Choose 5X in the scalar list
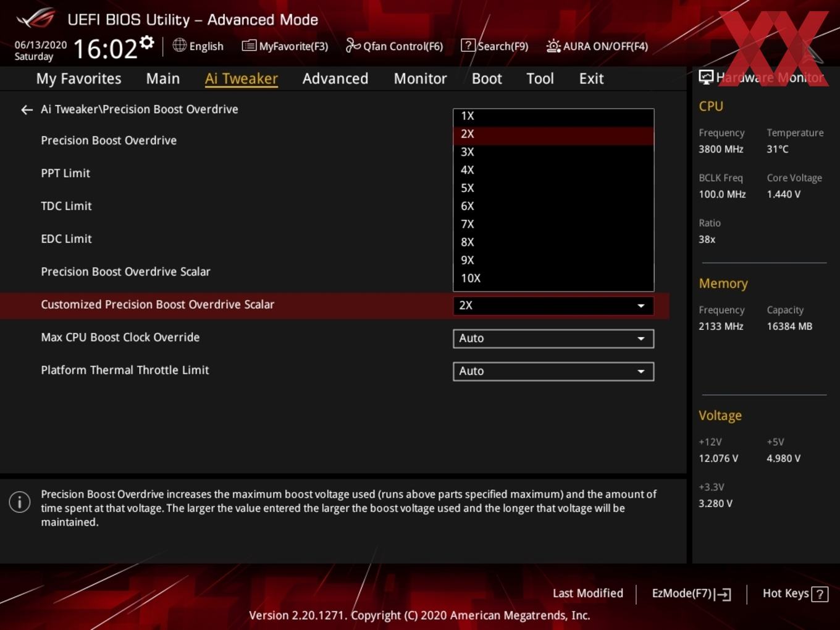The width and height of the screenshot is (840, 630). click(553, 188)
